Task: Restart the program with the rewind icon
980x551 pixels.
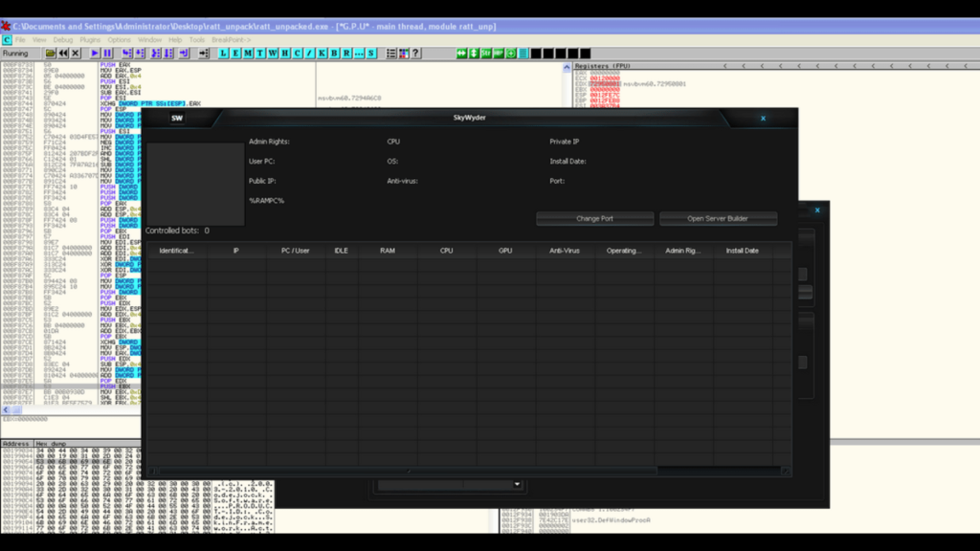Action: pos(63,54)
